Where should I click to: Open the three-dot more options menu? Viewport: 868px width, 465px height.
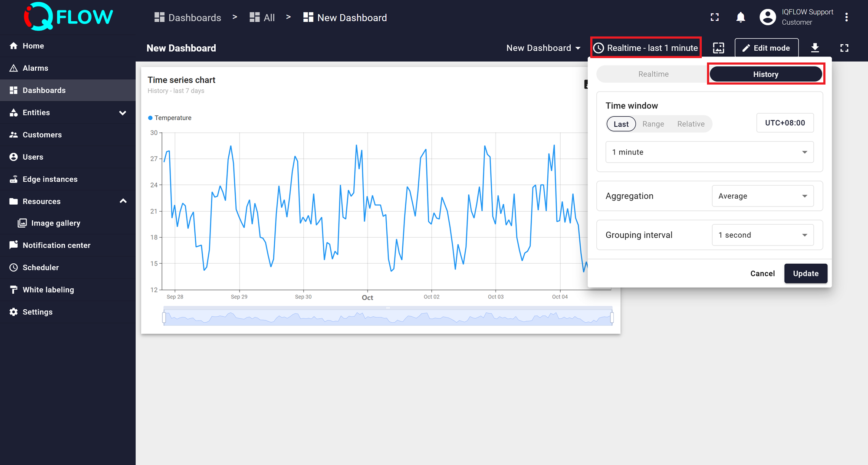click(846, 17)
